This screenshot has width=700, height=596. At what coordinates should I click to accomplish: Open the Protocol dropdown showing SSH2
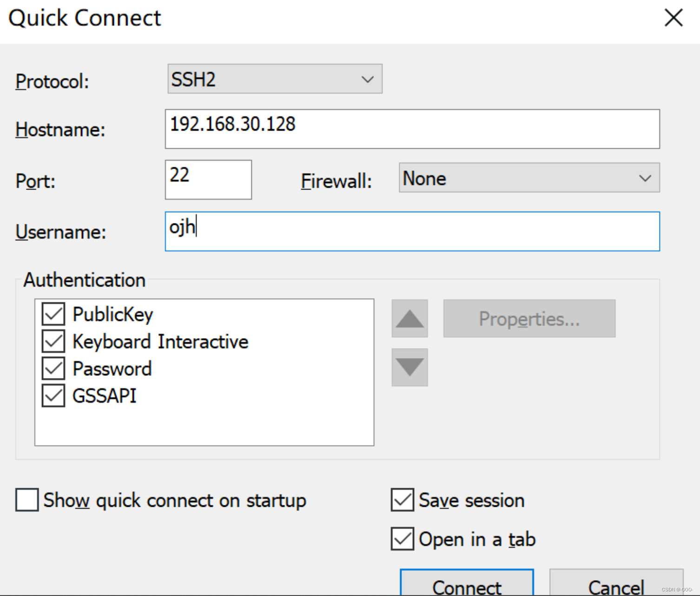(274, 79)
